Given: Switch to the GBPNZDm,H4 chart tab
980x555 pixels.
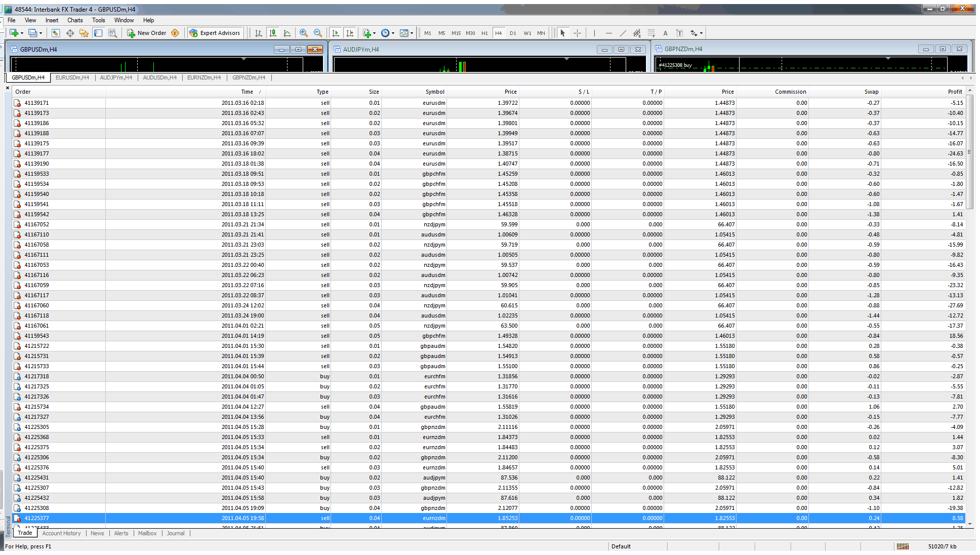Looking at the screenshot, I should (249, 77).
